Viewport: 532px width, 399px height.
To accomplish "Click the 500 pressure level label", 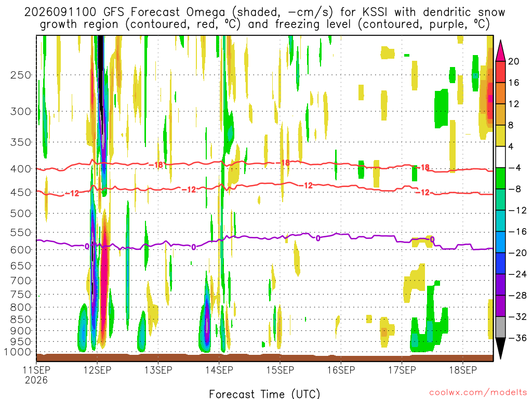I will pos(21,214).
